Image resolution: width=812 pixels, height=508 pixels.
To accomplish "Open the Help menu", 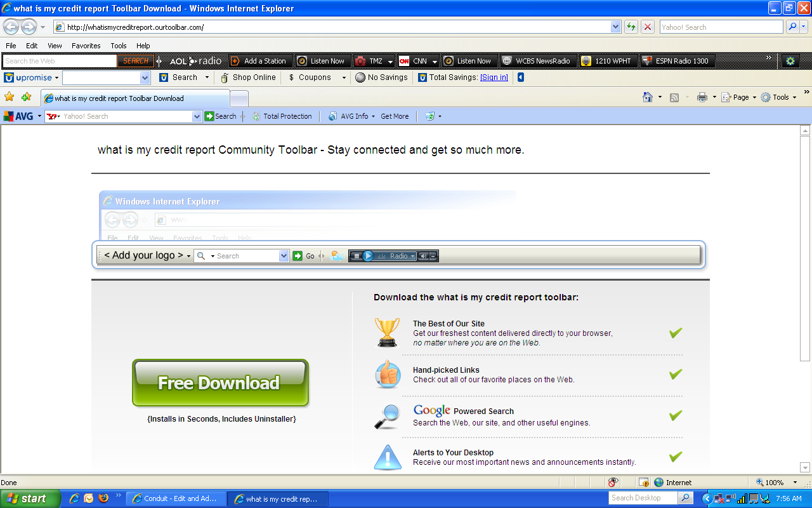I will coord(143,46).
